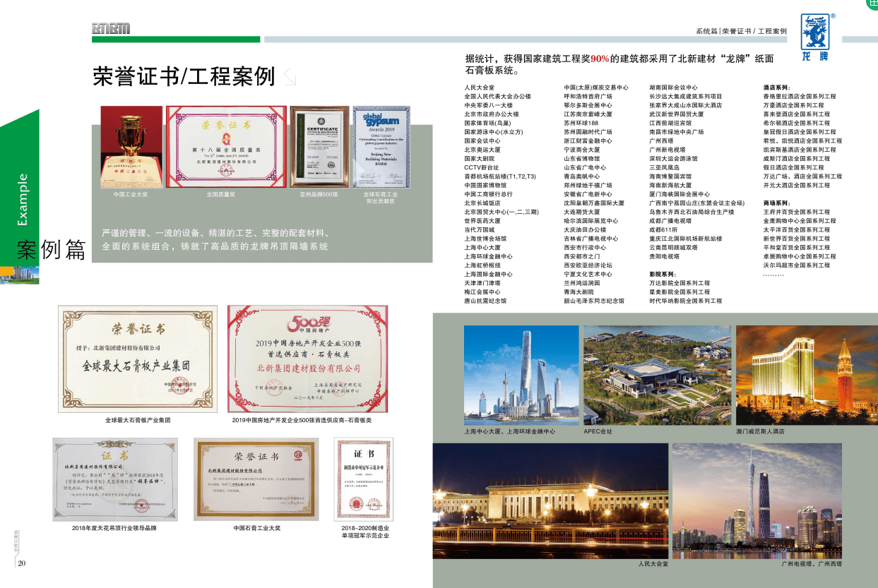The height and width of the screenshot is (588, 878).
Task: Open the 中国工业大奖 trophy photo
Action: pos(131,145)
